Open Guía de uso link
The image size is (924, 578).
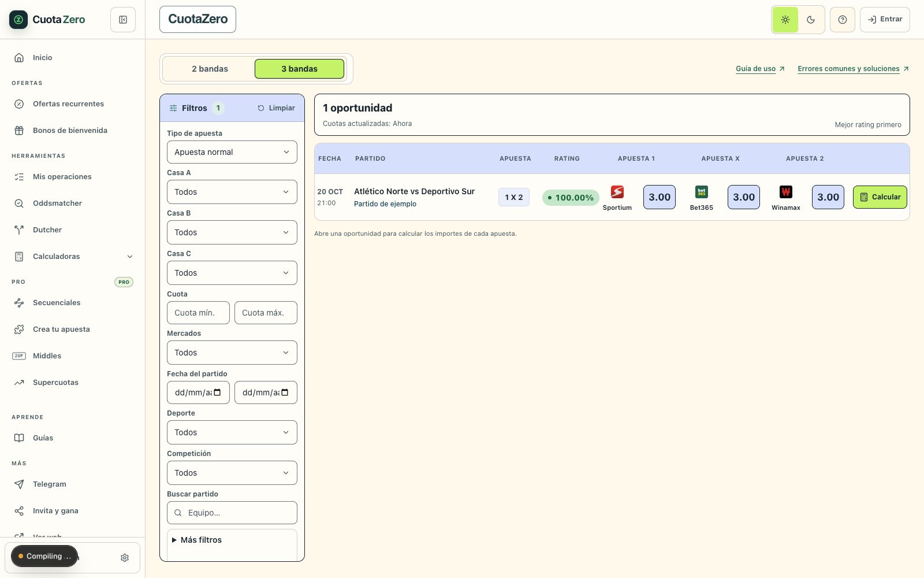point(760,69)
